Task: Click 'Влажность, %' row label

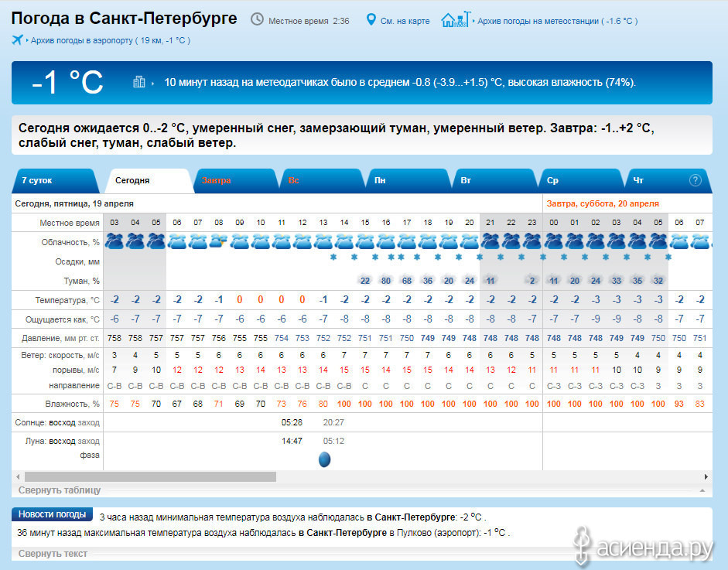Action: click(x=73, y=404)
